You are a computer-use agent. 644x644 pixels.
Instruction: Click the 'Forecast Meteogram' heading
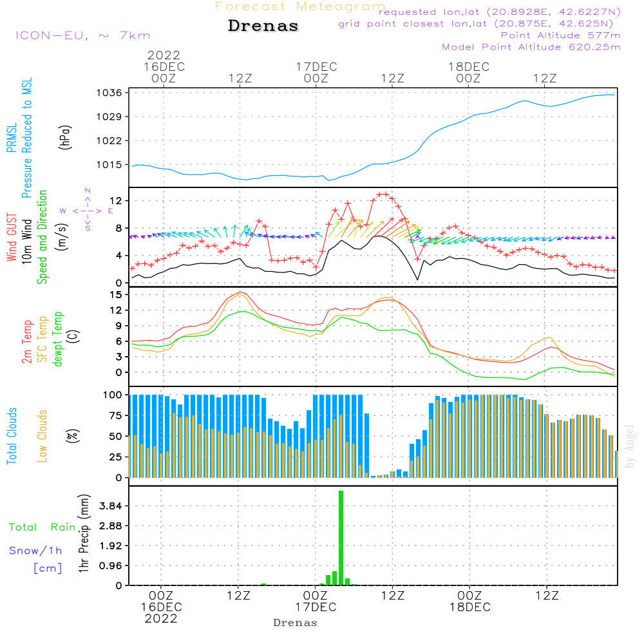coord(300,6)
